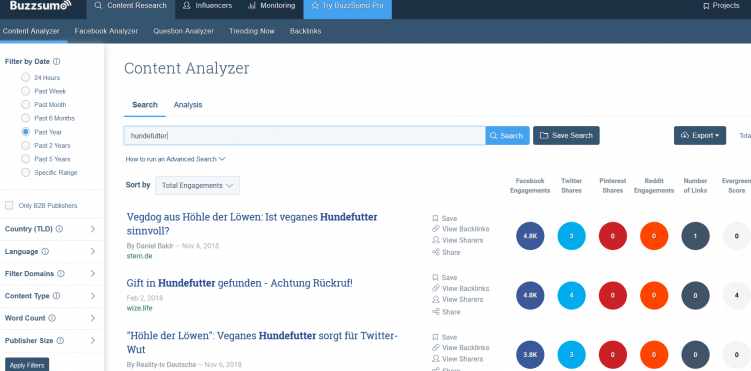This screenshot has width=751, height=371.
Task: View Sharers of Gift in Hundefutter article
Action: pos(457,300)
